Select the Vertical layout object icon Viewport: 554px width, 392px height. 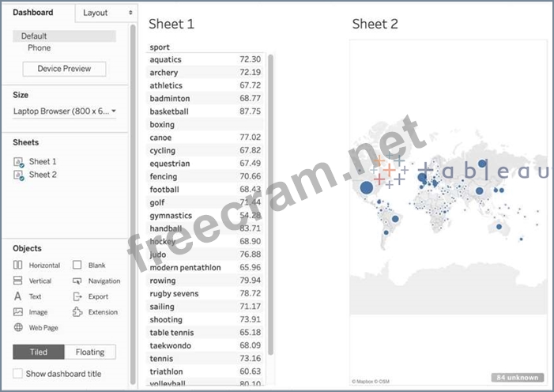pos(18,281)
